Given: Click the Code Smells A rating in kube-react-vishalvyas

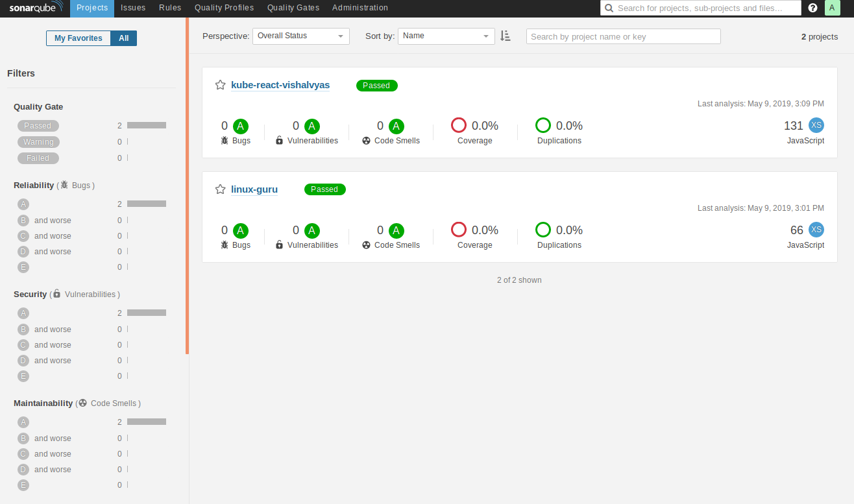Looking at the screenshot, I should click(x=396, y=126).
